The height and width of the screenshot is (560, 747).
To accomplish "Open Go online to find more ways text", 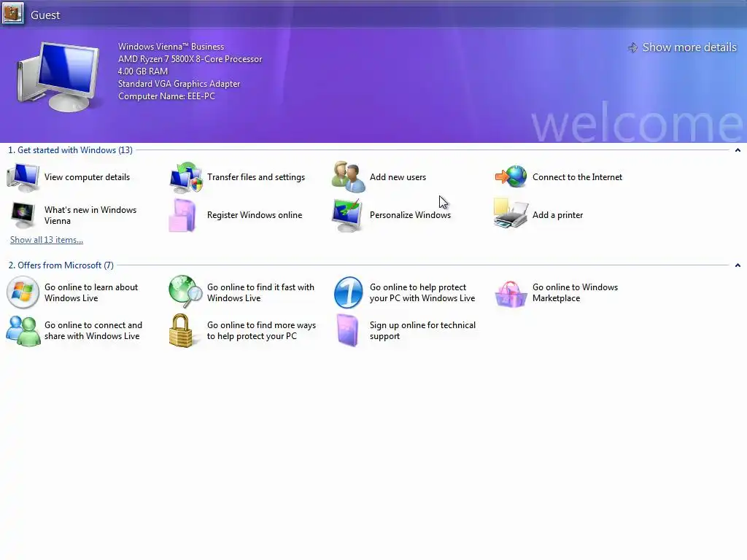I will point(261,330).
